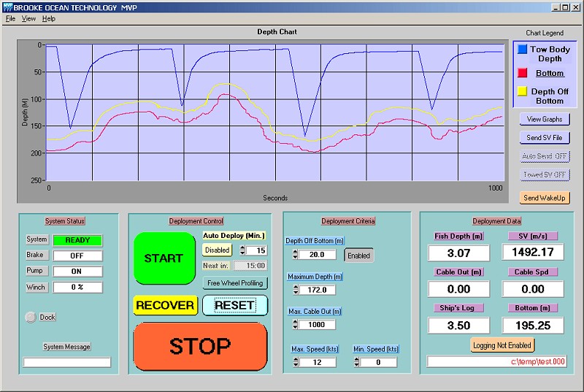Adjust the Max. Cable Out spinner arrows

[295, 325]
